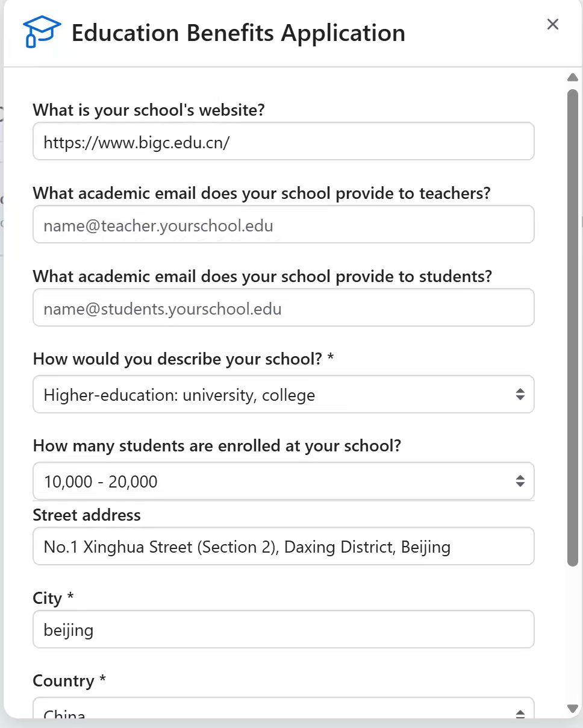Click the "What is your school's website?" label
This screenshot has height=728, width=583.
coord(149,110)
